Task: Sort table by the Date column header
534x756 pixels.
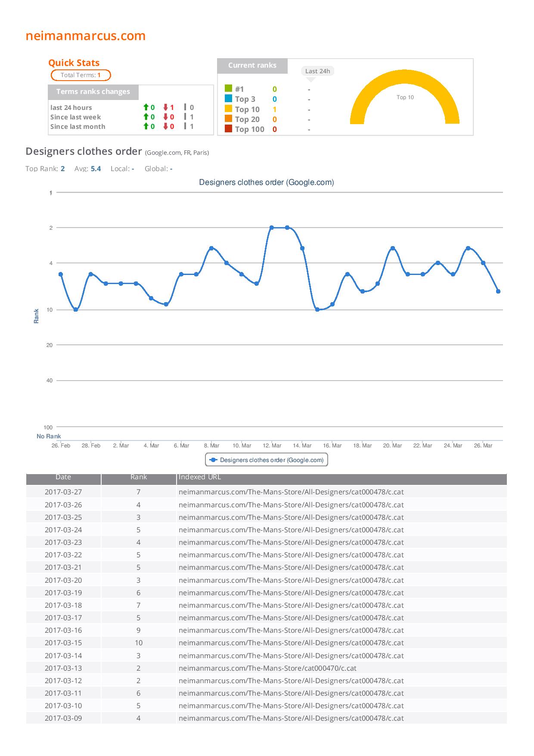Action: click(x=63, y=477)
